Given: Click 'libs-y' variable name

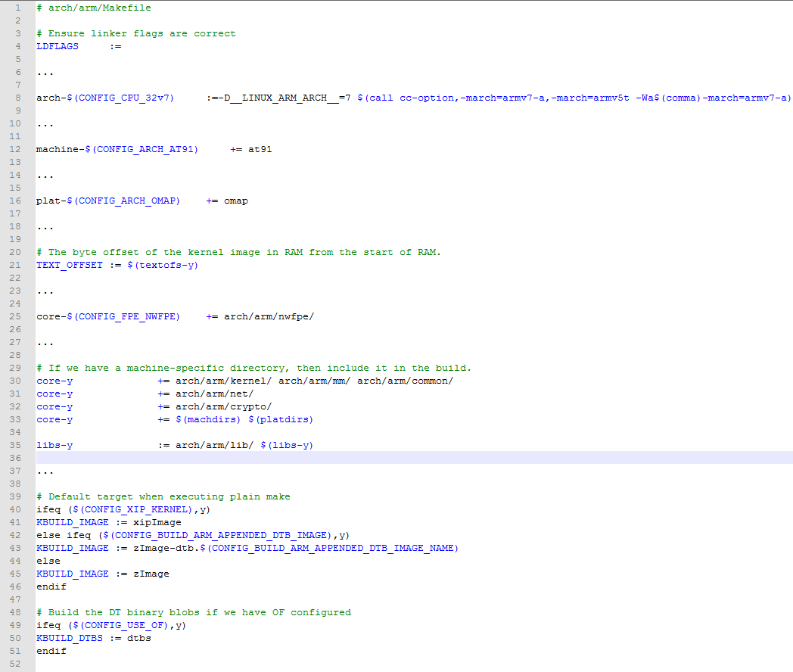Looking at the screenshot, I should (54, 445).
